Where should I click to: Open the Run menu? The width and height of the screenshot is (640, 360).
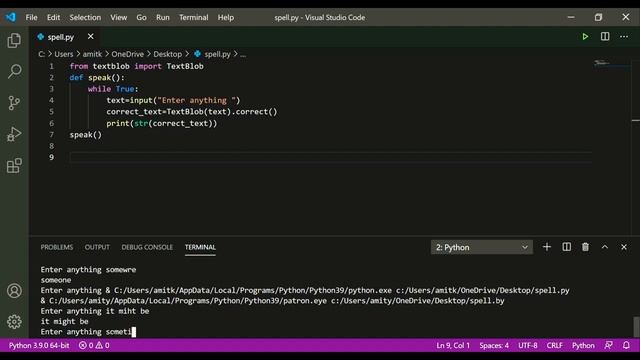click(162, 18)
